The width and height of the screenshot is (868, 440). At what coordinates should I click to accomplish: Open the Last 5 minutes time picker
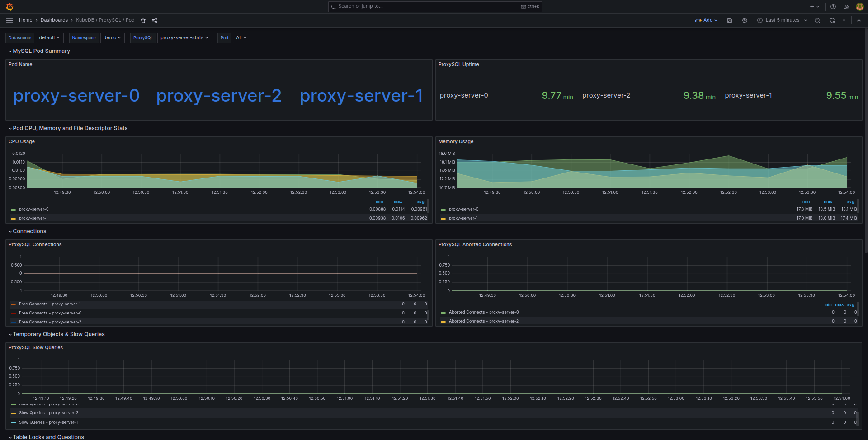781,20
